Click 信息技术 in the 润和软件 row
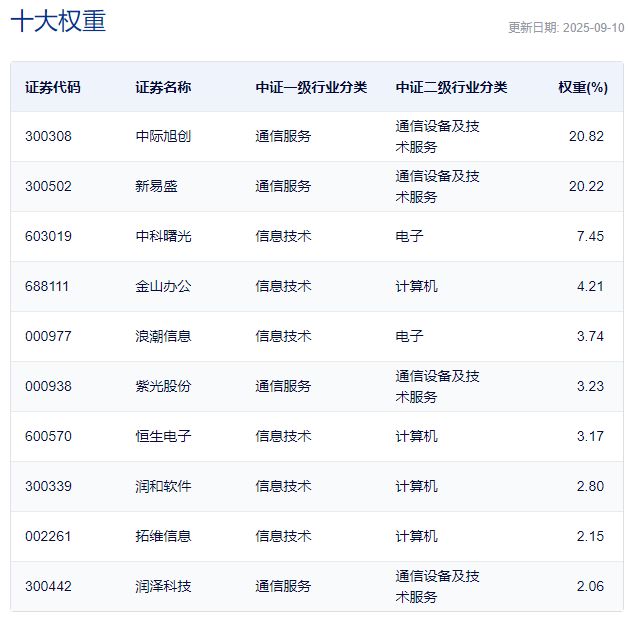Screen dimensions: 628x617 tap(283, 486)
